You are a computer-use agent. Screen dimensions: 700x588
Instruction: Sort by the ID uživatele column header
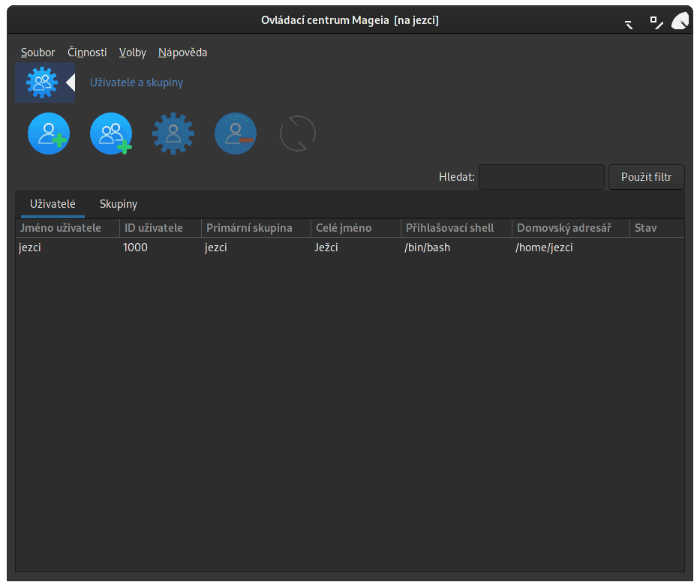click(158, 227)
